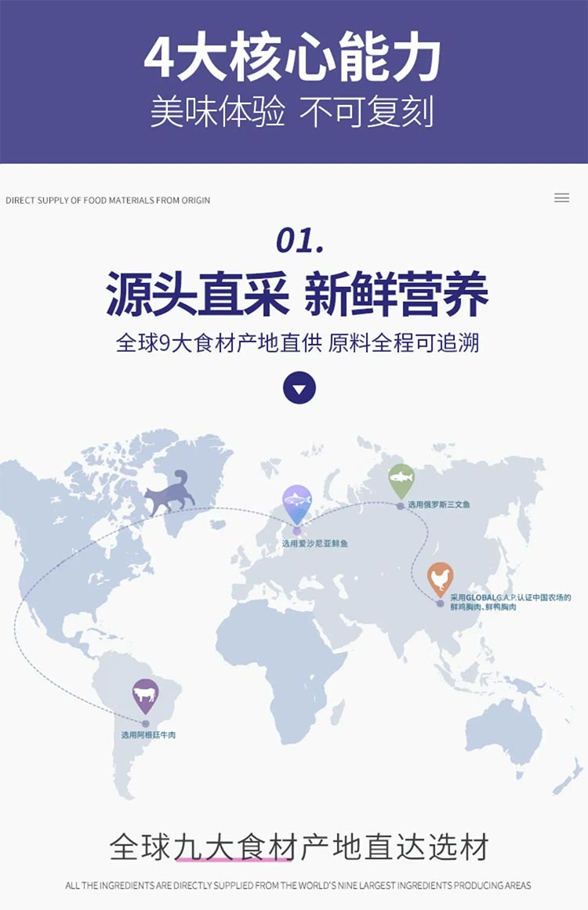Click the ALL THE INGREDIENTS English footer line
The width and height of the screenshot is (588, 910).
298,886
